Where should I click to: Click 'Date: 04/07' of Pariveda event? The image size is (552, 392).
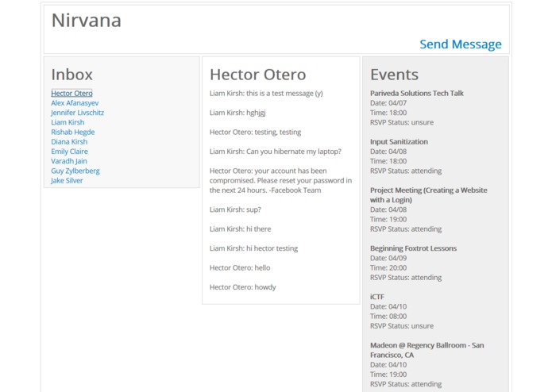388,103
